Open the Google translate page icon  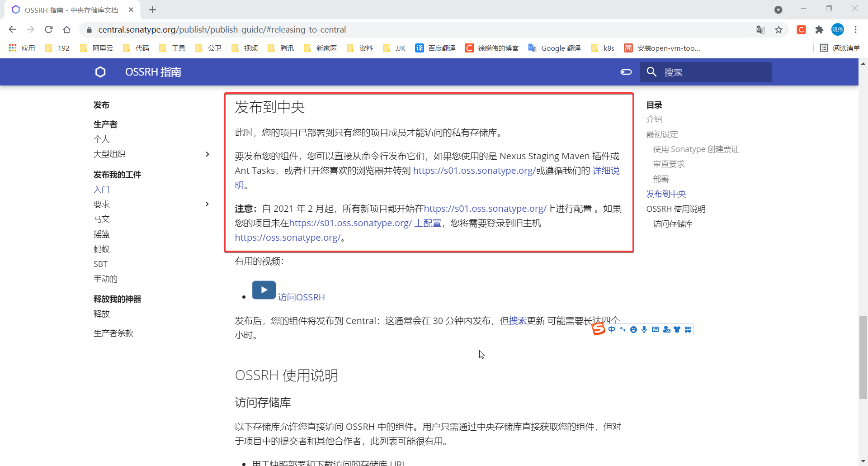pyautogui.click(x=760, y=29)
